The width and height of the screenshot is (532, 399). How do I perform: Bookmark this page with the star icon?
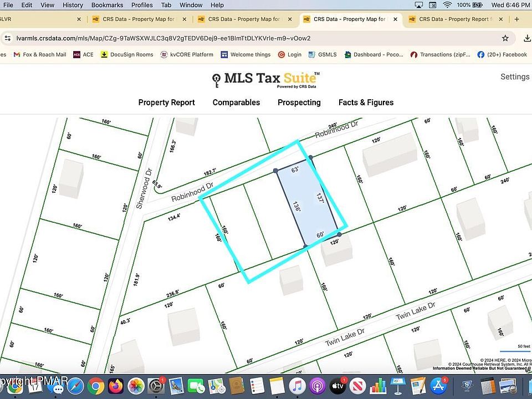(x=505, y=38)
